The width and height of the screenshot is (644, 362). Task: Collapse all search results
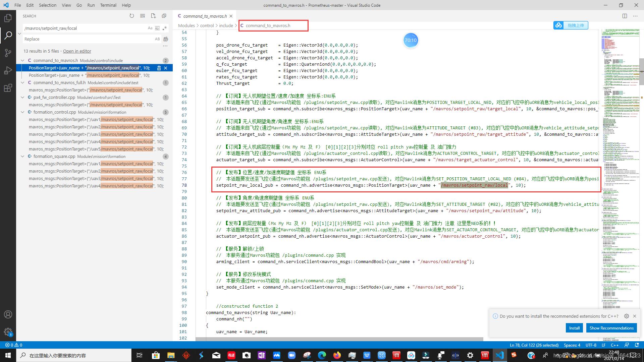point(164,16)
